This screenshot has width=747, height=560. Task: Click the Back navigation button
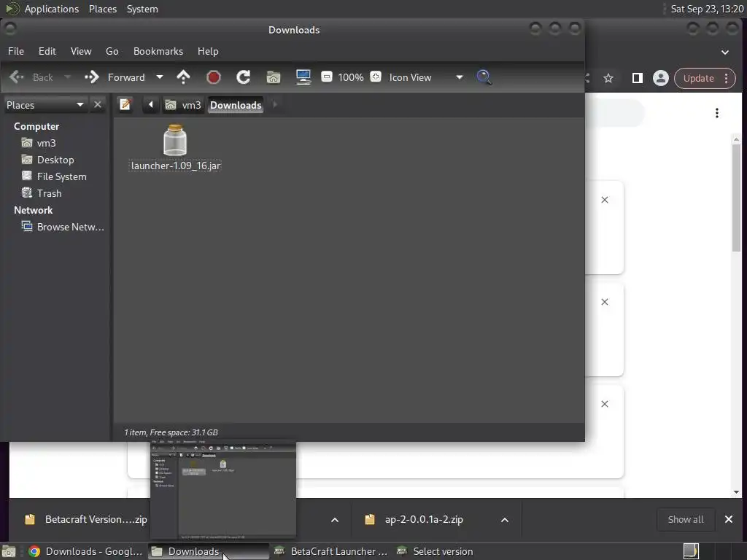[x=31, y=77]
